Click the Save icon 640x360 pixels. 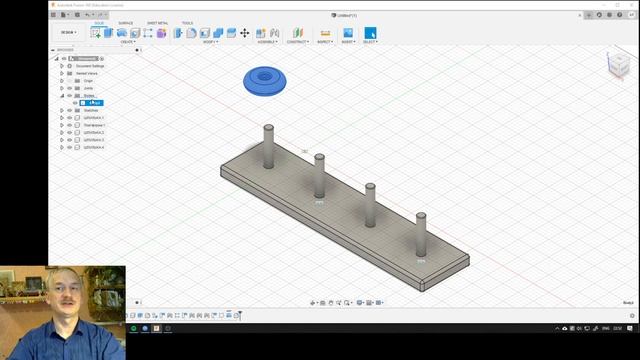click(77, 15)
